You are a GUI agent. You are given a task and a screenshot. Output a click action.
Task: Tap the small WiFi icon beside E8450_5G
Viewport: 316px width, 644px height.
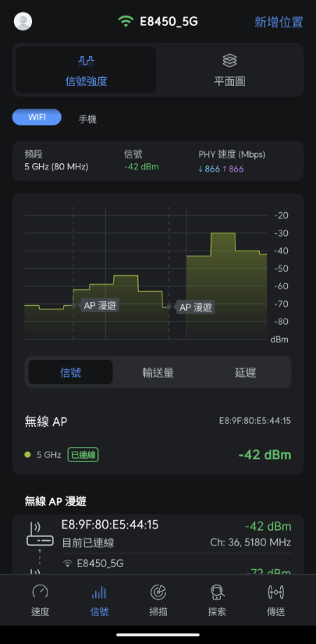(x=68, y=563)
